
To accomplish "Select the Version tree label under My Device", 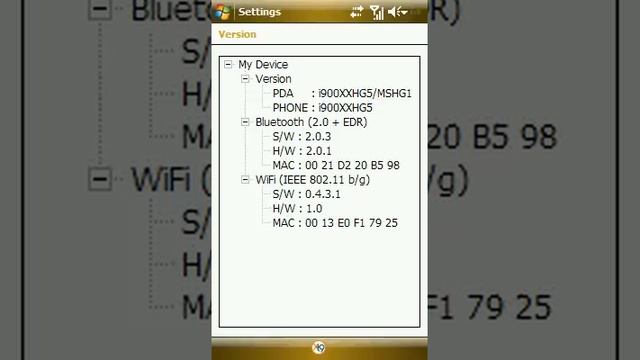I will 273,79.
